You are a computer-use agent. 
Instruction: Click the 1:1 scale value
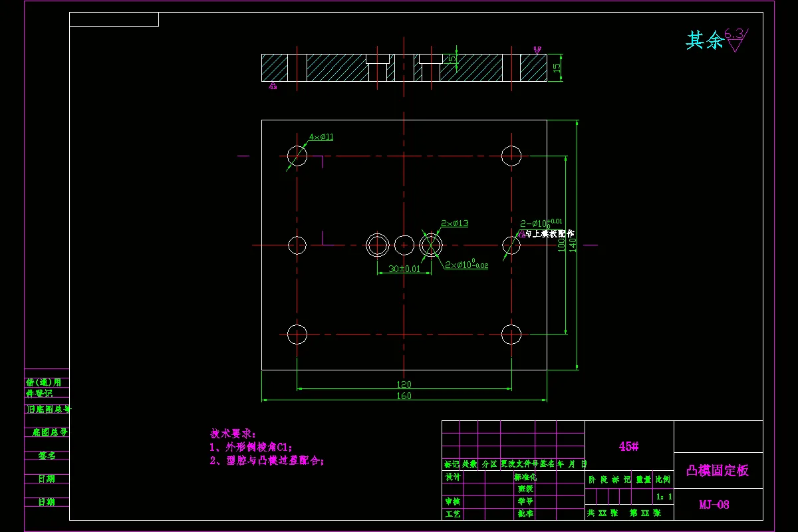pos(664,496)
